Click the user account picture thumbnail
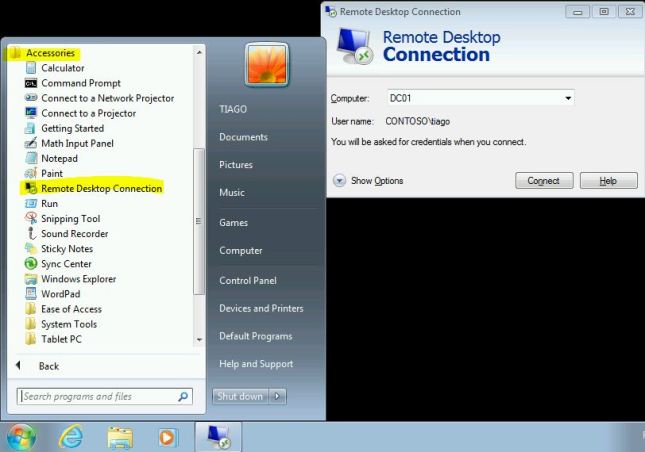This screenshot has width=645, height=452. [x=266, y=66]
